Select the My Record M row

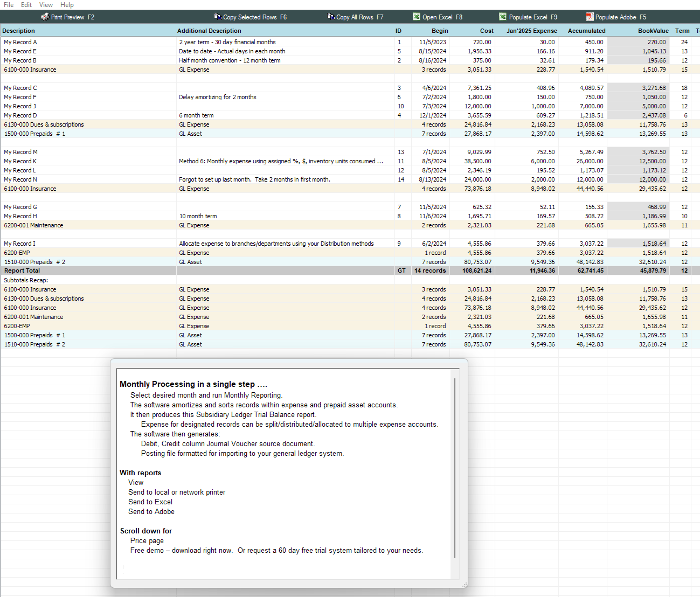click(350, 152)
